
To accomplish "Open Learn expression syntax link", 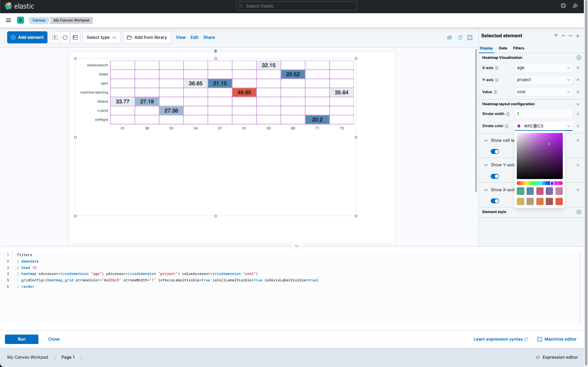I will pyautogui.click(x=501, y=339).
